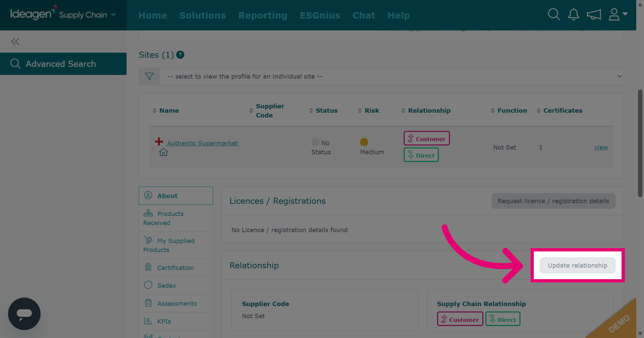Select the Certification tab
Image resolution: width=644 pixels, height=338 pixels.
176,268
